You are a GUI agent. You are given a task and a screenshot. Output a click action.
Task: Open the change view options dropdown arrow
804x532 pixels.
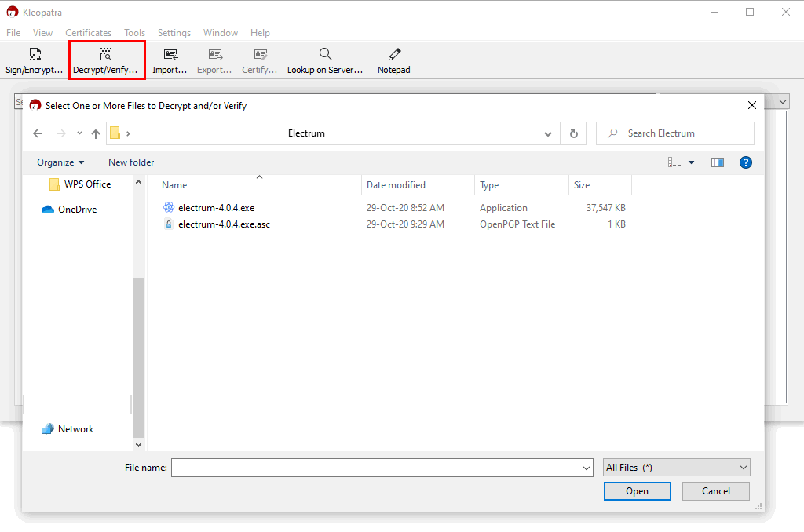pyautogui.click(x=692, y=162)
